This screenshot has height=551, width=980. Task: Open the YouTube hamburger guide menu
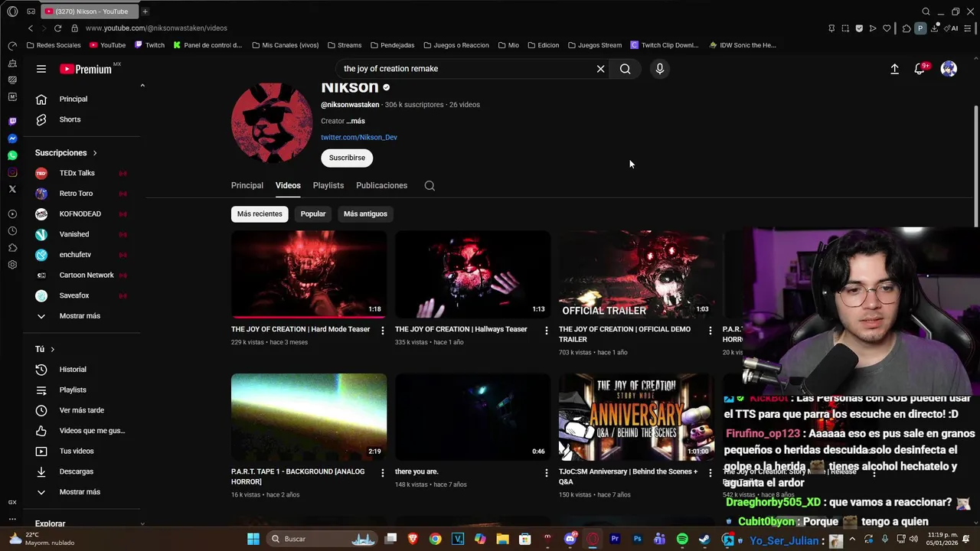41,69
